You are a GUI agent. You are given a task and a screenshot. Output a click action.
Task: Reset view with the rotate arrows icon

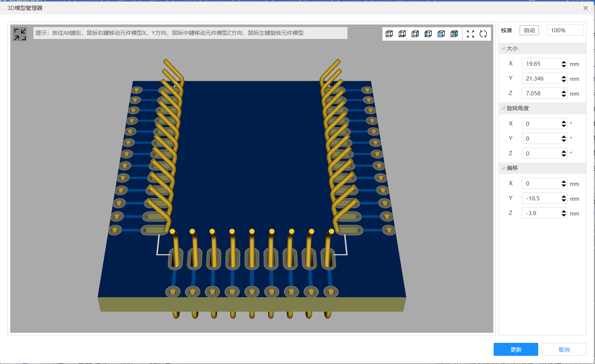pos(483,34)
